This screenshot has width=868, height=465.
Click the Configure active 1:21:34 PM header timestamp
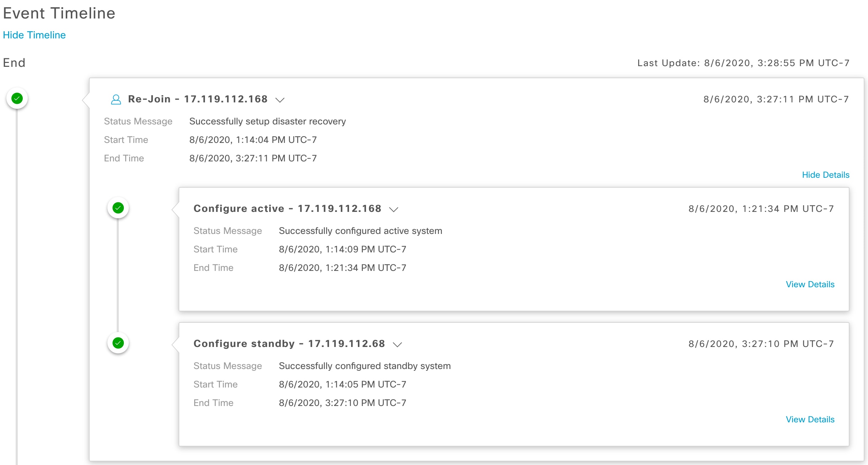coord(761,209)
